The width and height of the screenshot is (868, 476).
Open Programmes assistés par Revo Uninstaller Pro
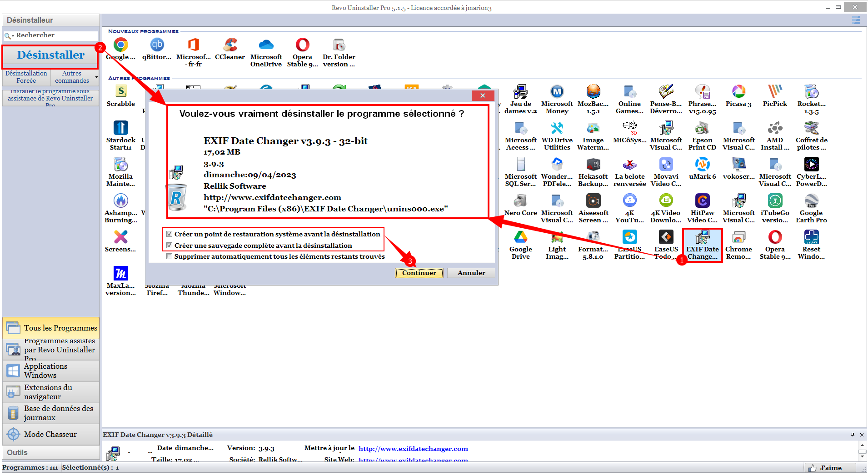tap(51, 350)
